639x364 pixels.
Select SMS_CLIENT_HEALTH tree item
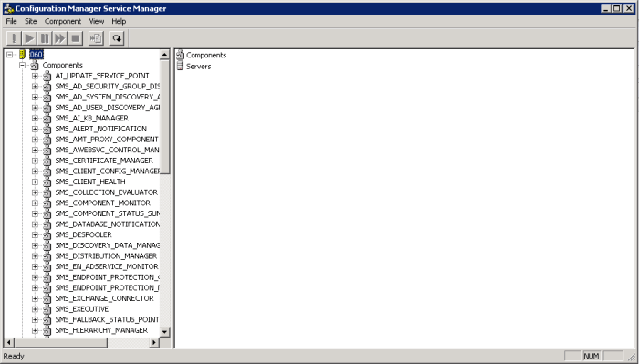(x=90, y=182)
